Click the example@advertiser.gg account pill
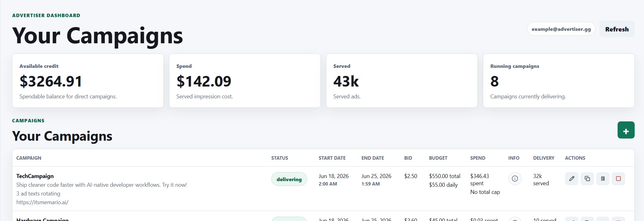This screenshot has height=221, width=644. pos(561,29)
